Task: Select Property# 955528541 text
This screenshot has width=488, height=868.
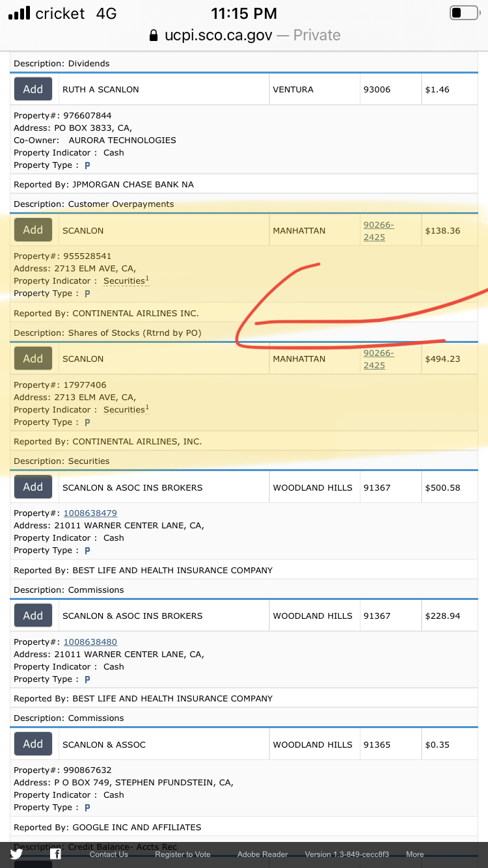Action: tap(62, 256)
